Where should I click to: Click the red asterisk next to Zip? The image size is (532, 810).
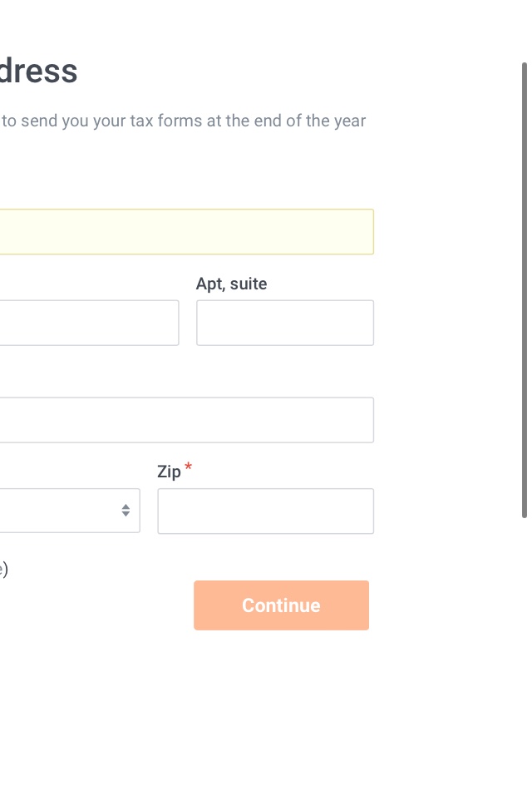tap(188, 468)
